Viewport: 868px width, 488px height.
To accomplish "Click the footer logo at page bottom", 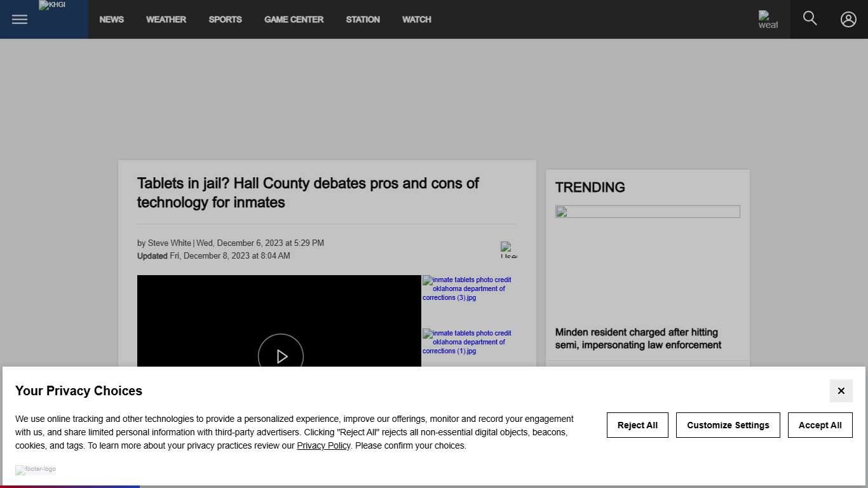I will (36, 470).
